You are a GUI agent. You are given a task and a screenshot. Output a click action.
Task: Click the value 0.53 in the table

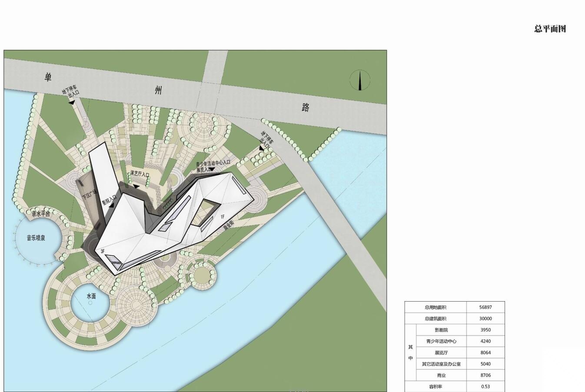pyautogui.click(x=485, y=386)
